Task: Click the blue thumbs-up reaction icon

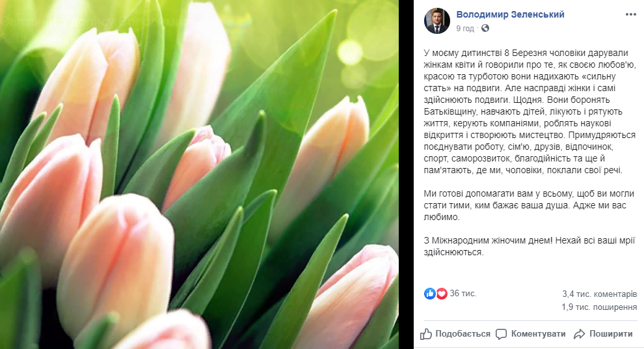Action: pos(429,294)
